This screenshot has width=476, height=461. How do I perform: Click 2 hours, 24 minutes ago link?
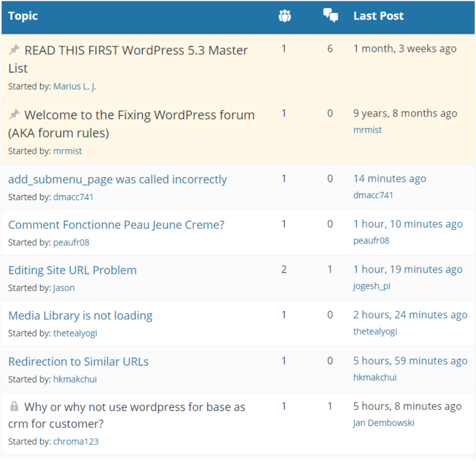coord(410,315)
